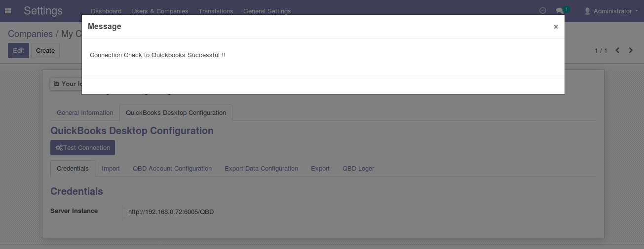Open the apps grid menu icon
Screen dimensions: 644x249
(x=8, y=11)
